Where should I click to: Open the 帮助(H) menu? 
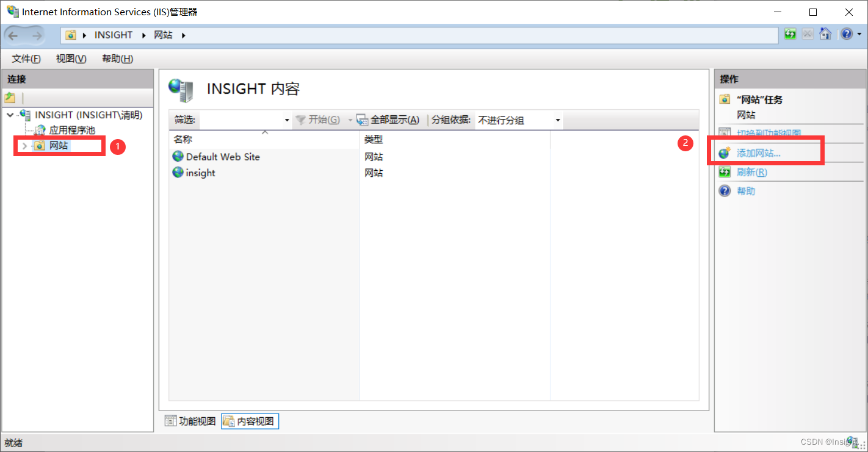coord(118,59)
